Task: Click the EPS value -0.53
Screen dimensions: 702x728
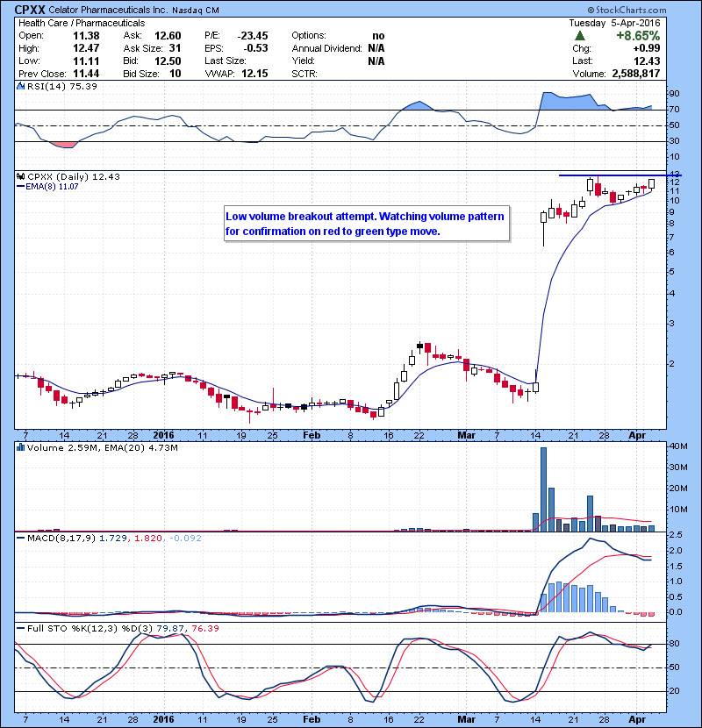Action: coord(255,48)
